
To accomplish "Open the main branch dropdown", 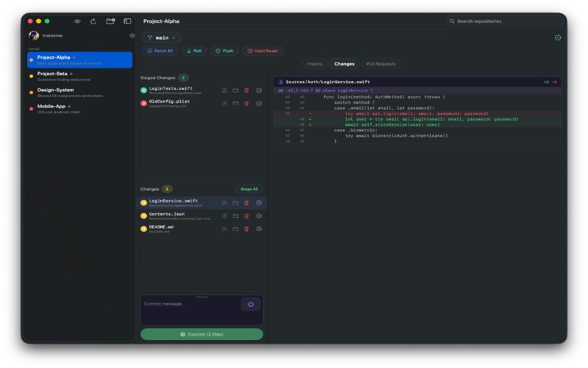I will tap(161, 38).
